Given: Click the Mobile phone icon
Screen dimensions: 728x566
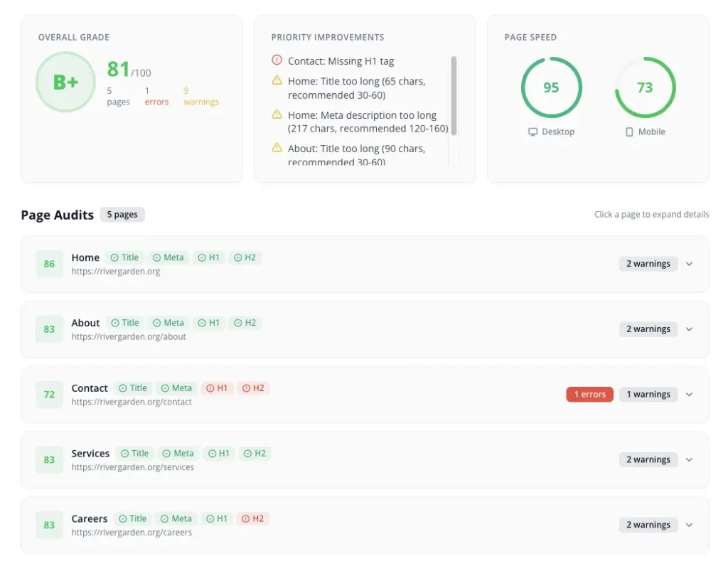Looking at the screenshot, I should pyautogui.click(x=629, y=132).
